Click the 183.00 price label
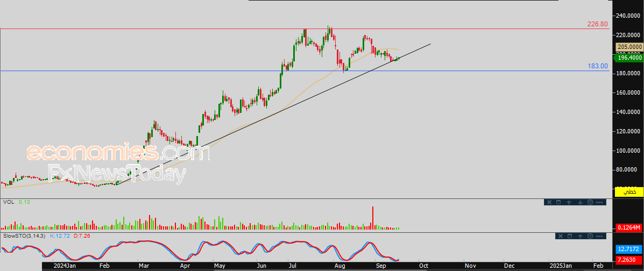This screenshot has width=644, height=271. 599,66
